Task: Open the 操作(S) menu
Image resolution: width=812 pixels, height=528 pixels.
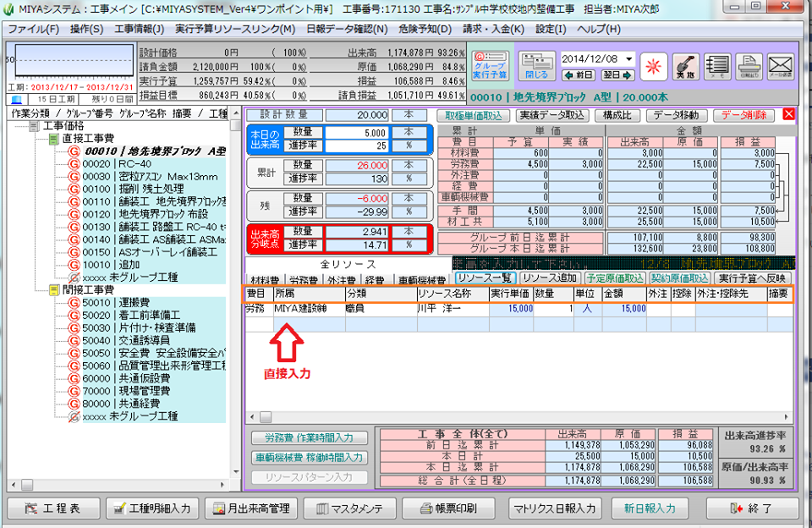Action: pyautogui.click(x=86, y=29)
